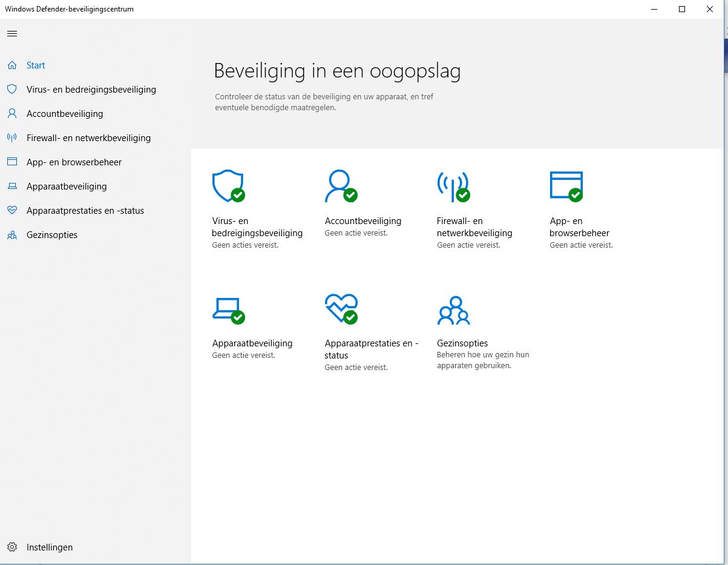728x565 pixels.
Task: Select the Firewall- en netwerkbeveiliging antenna tile icon
Action: click(453, 186)
